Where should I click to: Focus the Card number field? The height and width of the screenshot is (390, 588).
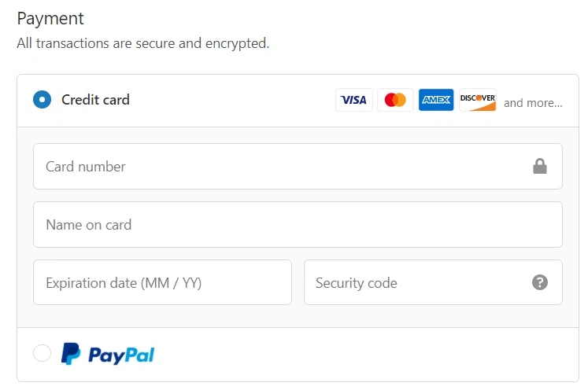[x=276, y=166]
